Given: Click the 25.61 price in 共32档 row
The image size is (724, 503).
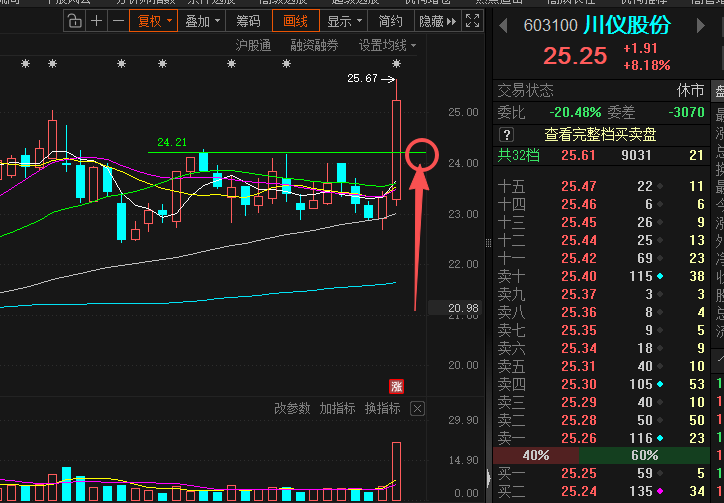Looking at the screenshot, I should pyautogui.click(x=579, y=155).
